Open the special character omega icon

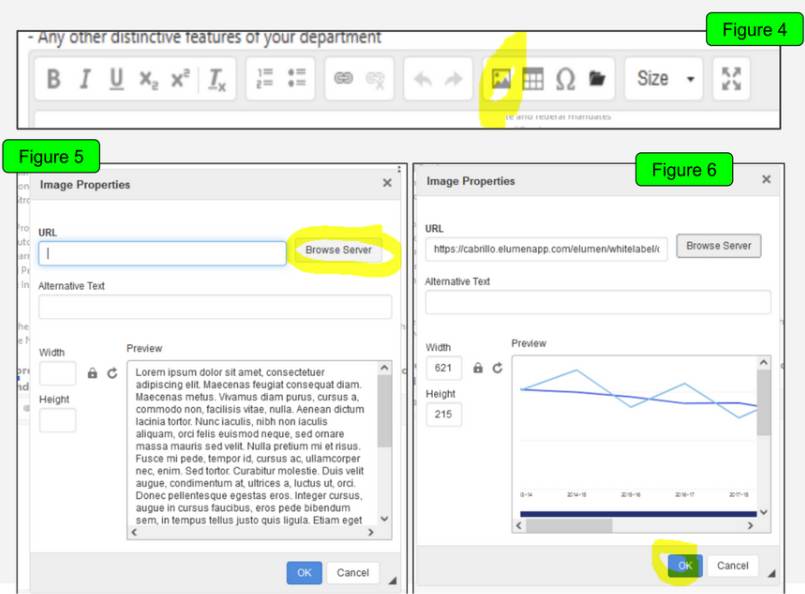click(x=565, y=79)
